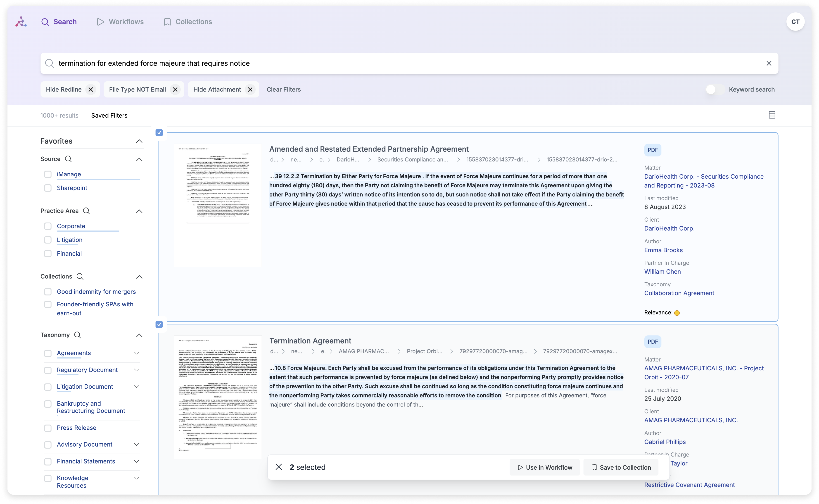Click Use in Workflow button
Viewport: 819px width, 504px height.
[x=545, y=467]
